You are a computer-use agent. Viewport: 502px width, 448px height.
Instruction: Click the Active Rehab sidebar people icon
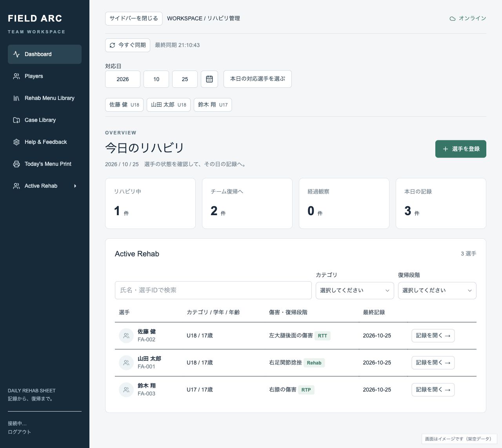16,186
